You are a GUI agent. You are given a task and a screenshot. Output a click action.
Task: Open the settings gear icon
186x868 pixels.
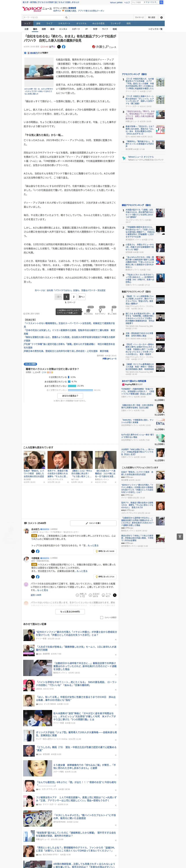pyautogui.click(x=161, y=17)
